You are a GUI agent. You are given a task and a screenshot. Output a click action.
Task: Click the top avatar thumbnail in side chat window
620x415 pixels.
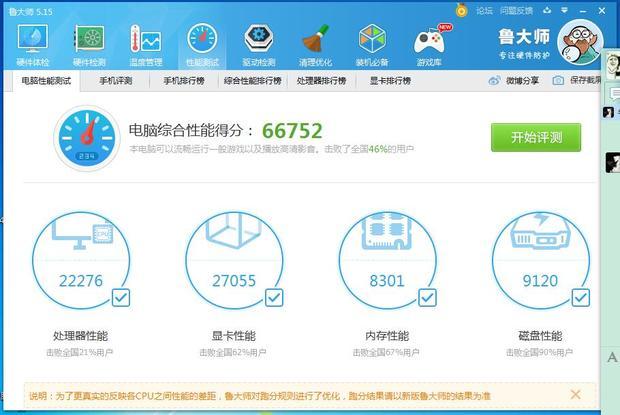(612, 65)
